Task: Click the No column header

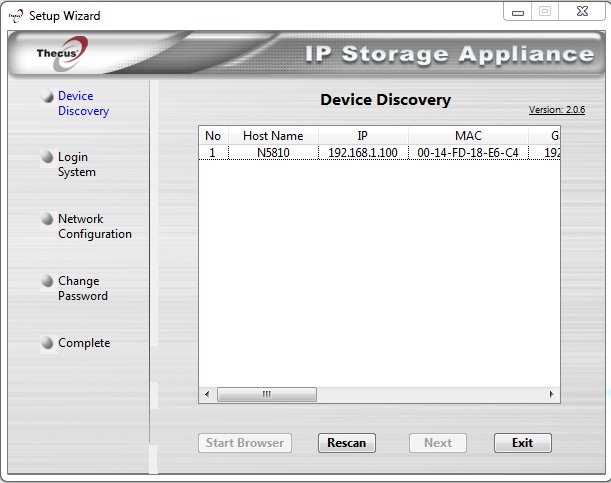Action: tap(213, 136)
